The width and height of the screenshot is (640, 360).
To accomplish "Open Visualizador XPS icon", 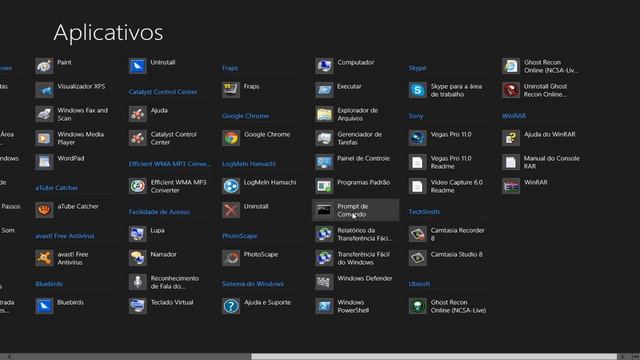I will (x=44, y=90).
